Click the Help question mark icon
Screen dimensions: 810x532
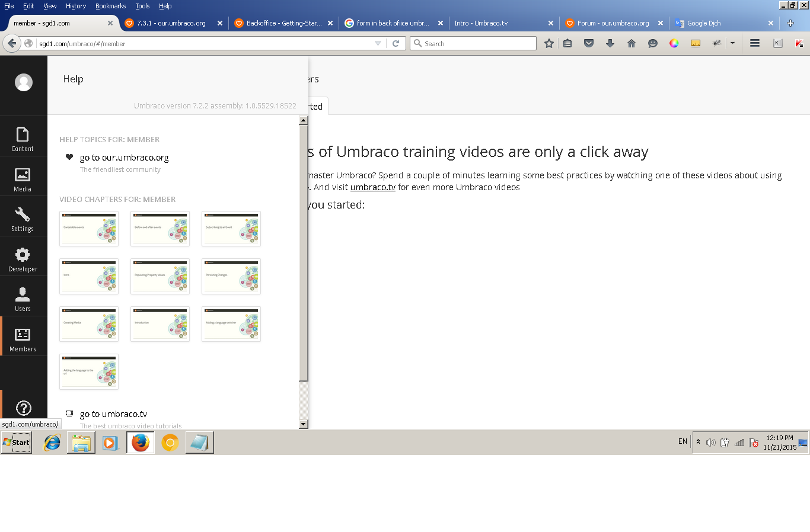[x=24, y=408]
